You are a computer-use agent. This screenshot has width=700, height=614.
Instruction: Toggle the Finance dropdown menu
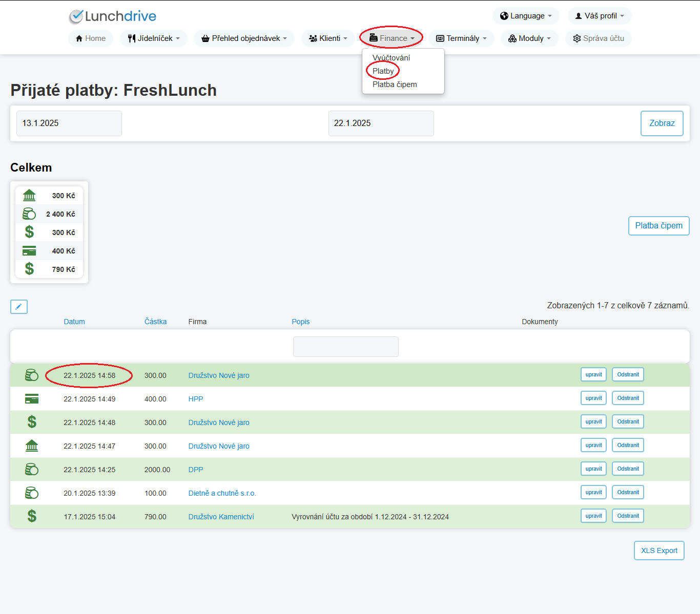pyautogui.click(x=392, y=38)
